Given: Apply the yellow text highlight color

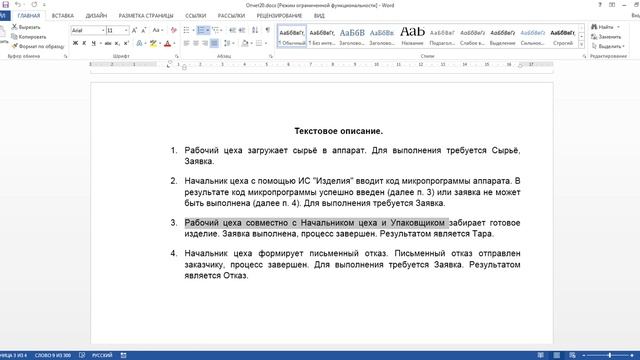Looking at the screenshot, I should point(153,43).
